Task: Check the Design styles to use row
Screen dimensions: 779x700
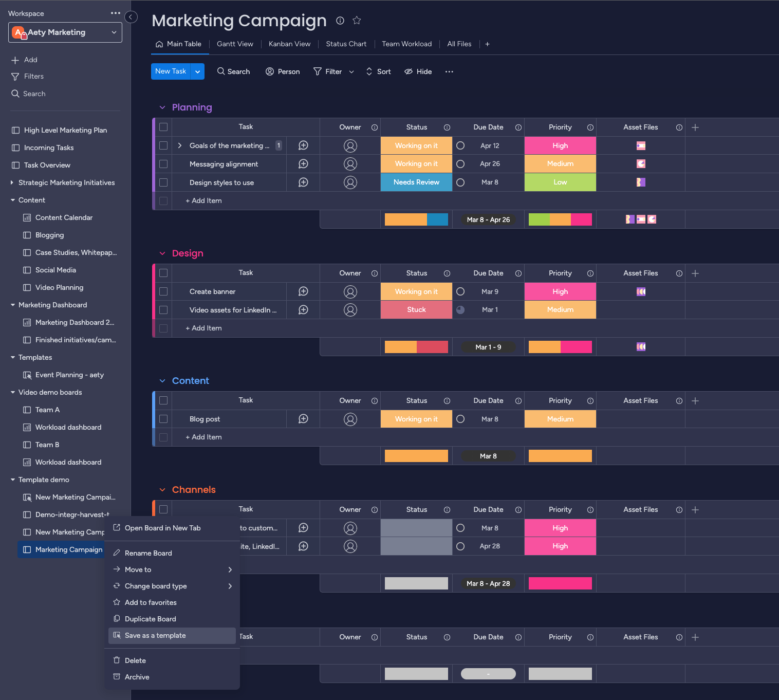Action: tap(163, 182)
